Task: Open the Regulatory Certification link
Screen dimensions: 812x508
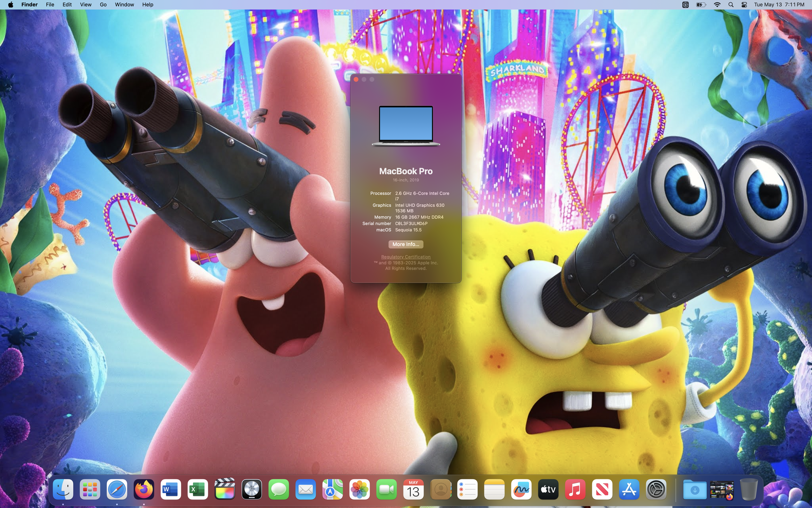Action: coord(406,257)
